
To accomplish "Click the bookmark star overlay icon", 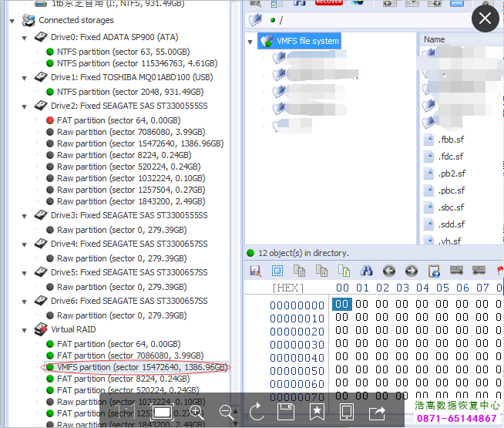I will [316, 412].
